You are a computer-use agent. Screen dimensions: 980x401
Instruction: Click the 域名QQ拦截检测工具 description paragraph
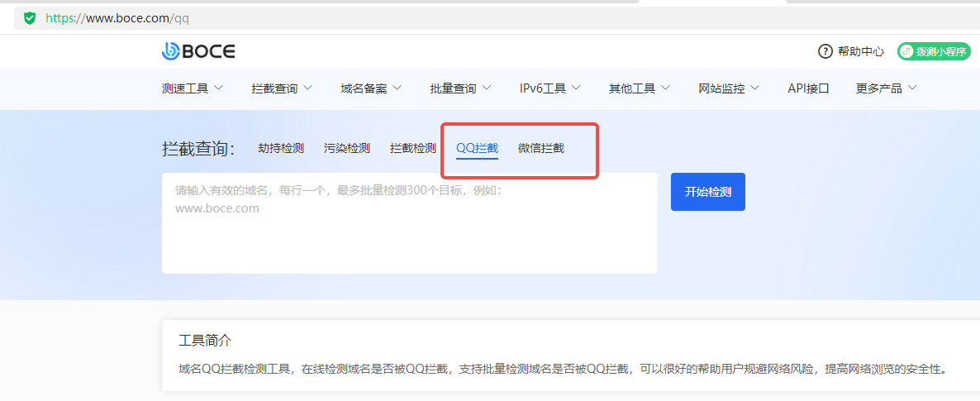(x=563, y=369)
